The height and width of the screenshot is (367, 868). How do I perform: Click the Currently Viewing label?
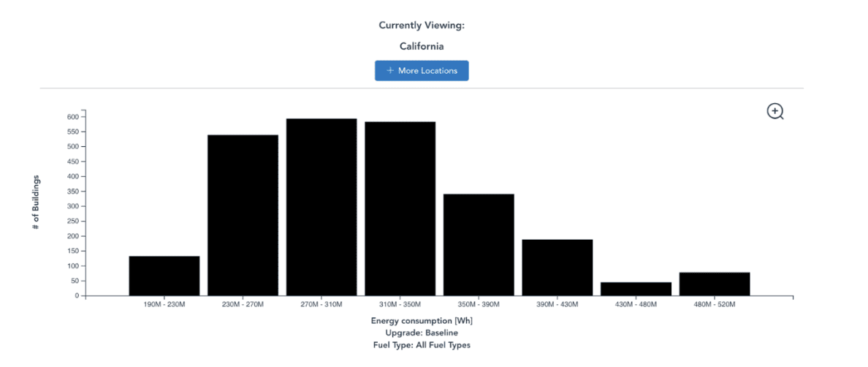click(x=422, y=26)
